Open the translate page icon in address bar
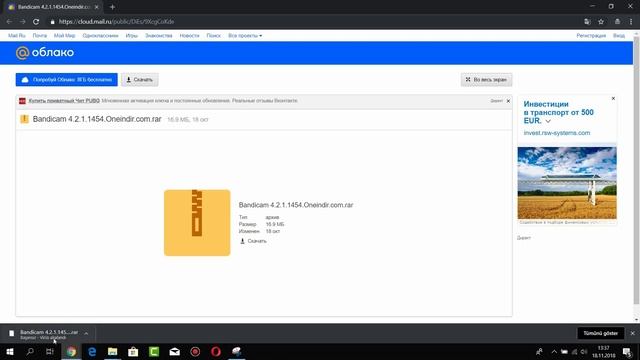Viewport: 640px width, 360px height. (x=587, y=22)
